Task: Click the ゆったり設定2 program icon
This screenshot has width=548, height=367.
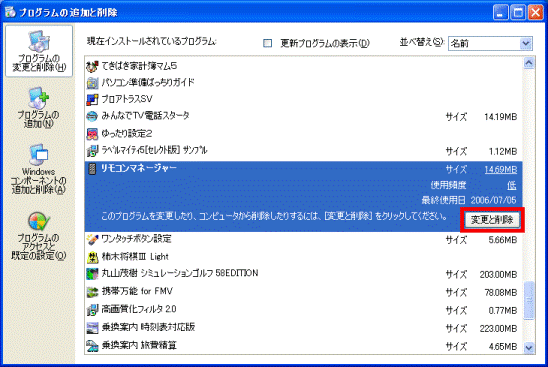Action: (x=92, y=134)
